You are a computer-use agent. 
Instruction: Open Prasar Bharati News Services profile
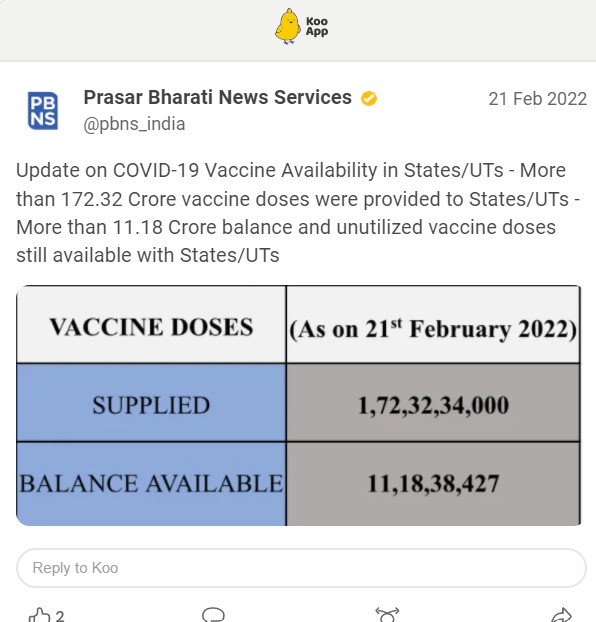pos(217,97)
